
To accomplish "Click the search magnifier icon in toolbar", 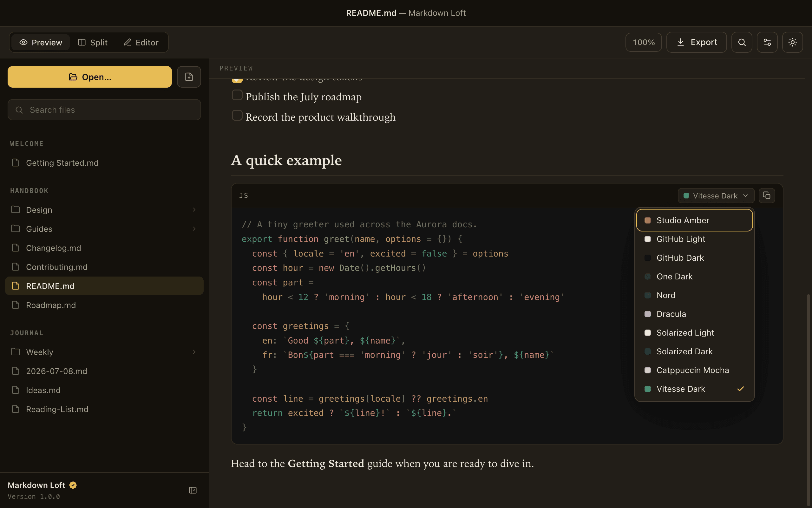I will pyautogui.click(x=742, y=42).
